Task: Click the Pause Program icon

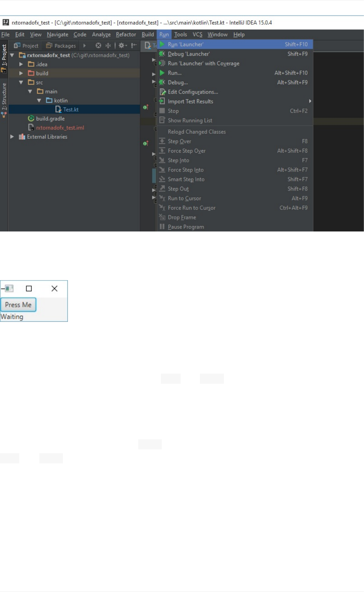Action: click(x=162, y=226)
